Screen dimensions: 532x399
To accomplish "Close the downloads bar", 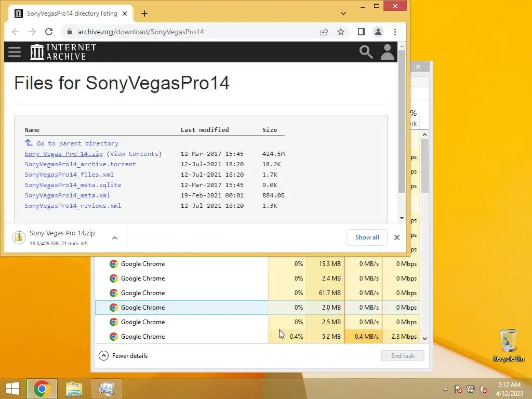I will 396,237.
